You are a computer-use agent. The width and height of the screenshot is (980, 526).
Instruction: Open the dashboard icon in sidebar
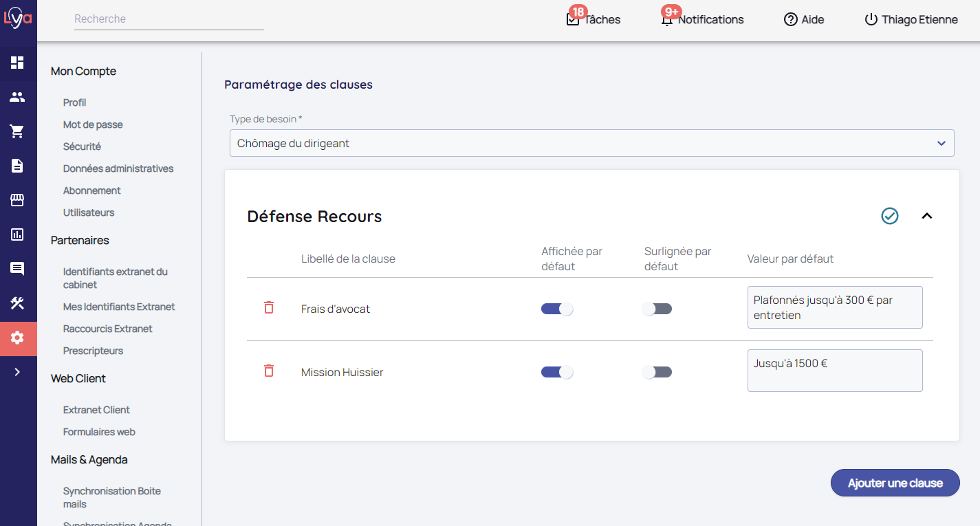point(17,63)
